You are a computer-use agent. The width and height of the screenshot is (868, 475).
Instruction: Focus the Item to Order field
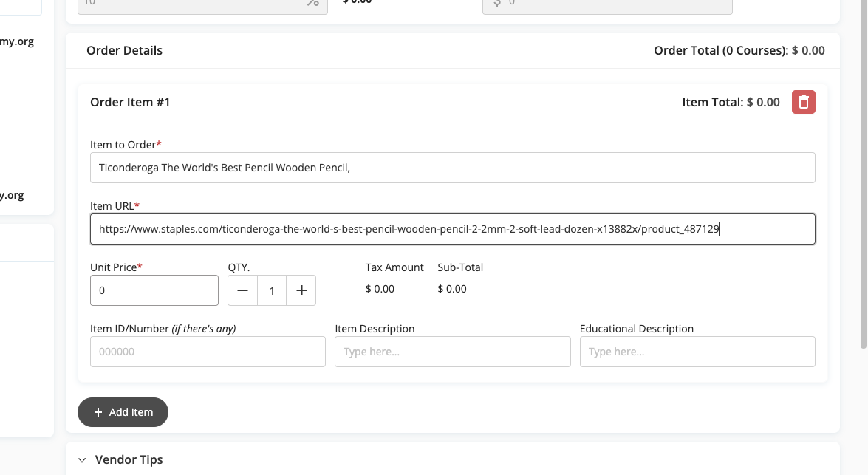coord(452,168)
